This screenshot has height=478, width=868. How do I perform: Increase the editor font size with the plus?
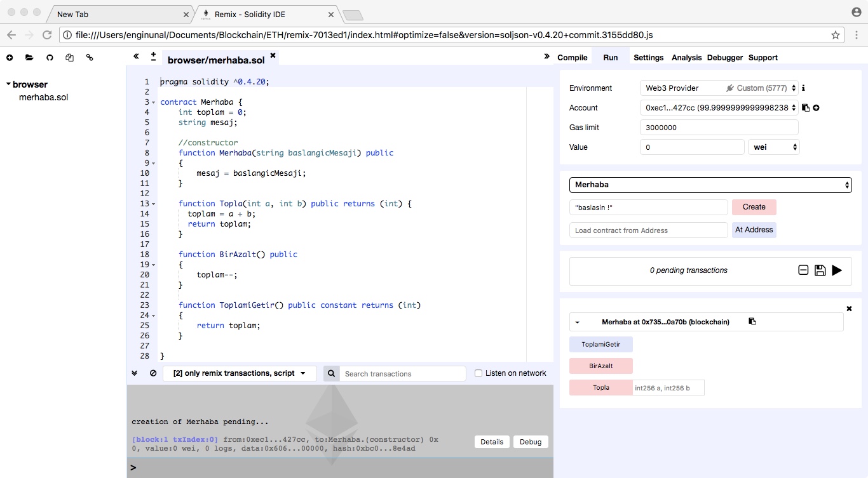pos(153,54)
